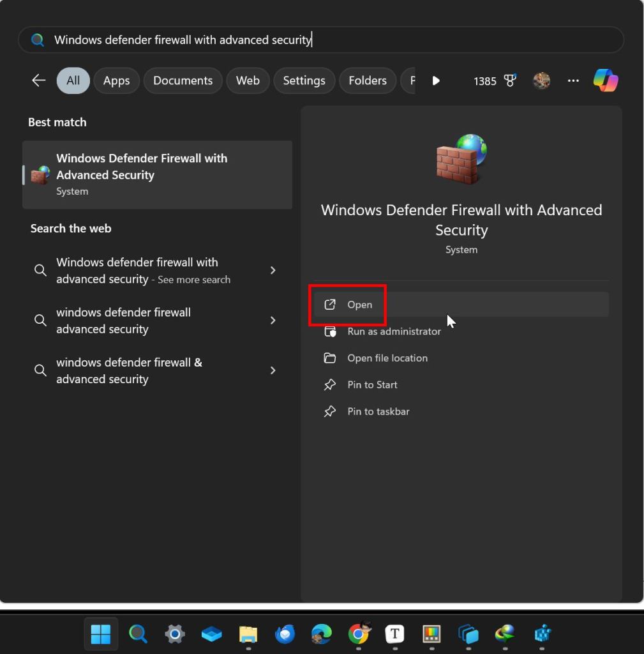Expand 'windows defender firewall advanced security' chevron

[273, 321]
